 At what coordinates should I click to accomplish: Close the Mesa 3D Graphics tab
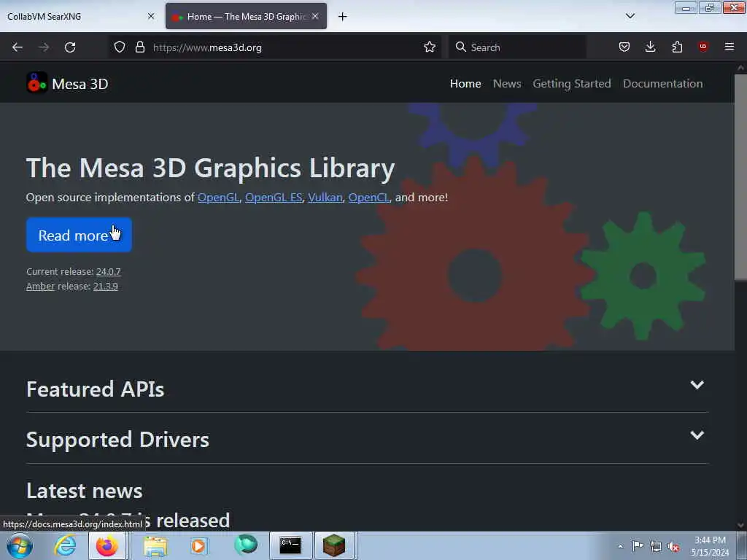click(x=315, y=16)
